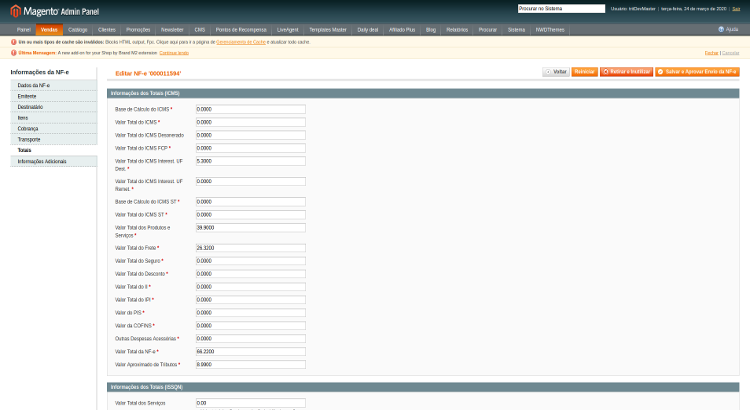The width and height of the screenshot is (750, 410).
Task: Click the Valor Total do II field
Action: tap(251, 287)
